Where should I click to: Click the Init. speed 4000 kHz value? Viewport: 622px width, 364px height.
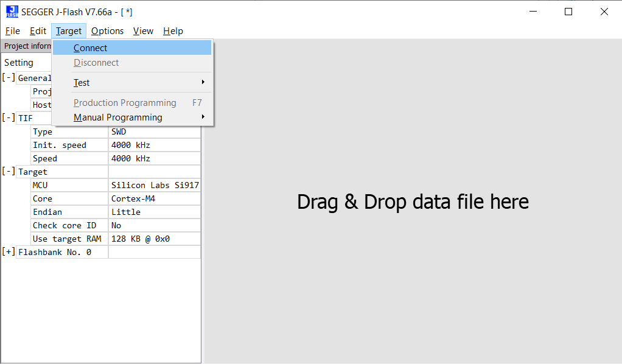pyautogui.click(x=155, y=145)
